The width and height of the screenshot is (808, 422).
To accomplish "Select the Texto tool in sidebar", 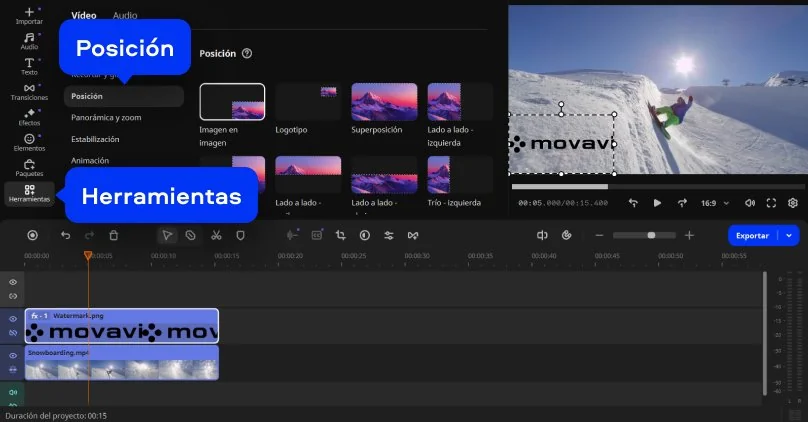I will click(29, 66).
